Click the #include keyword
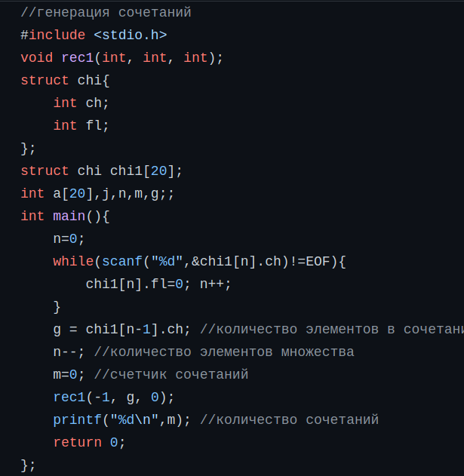 point(53,35)
